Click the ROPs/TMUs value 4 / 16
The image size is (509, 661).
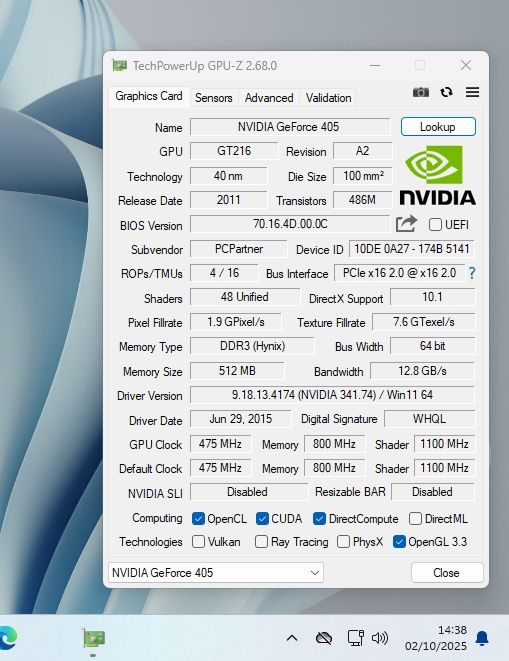(x=224, y=273)
